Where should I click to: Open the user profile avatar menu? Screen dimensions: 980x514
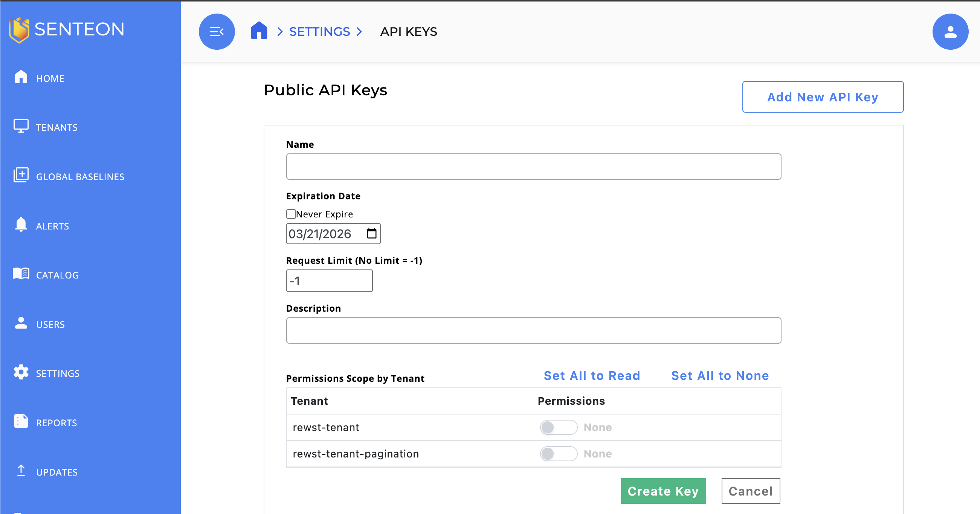pos(950,32)
